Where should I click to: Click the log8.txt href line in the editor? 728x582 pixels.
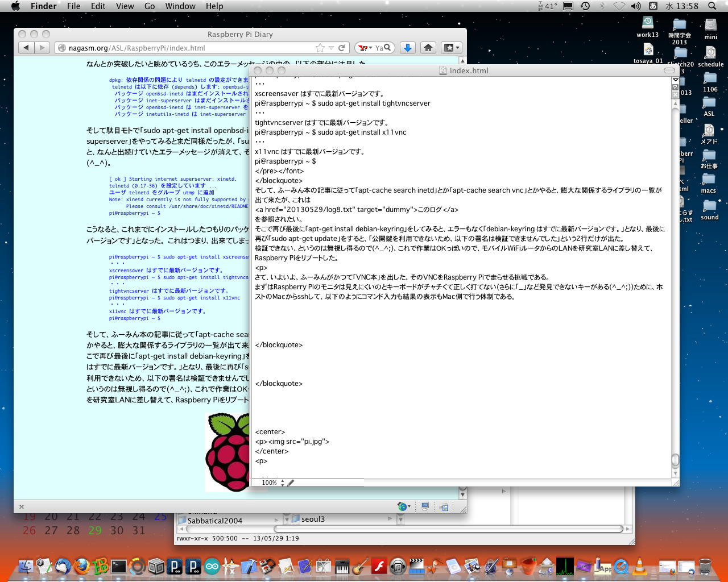[357, 210]
